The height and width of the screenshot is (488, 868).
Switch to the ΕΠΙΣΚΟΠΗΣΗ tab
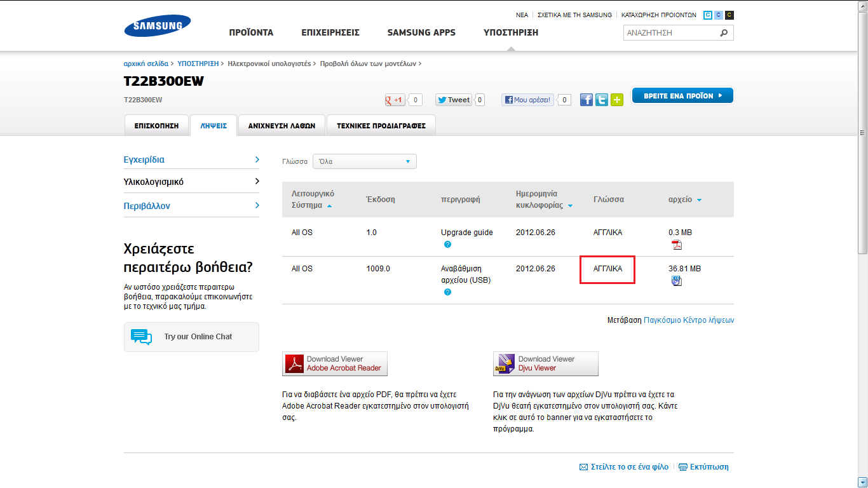point(156,126)
